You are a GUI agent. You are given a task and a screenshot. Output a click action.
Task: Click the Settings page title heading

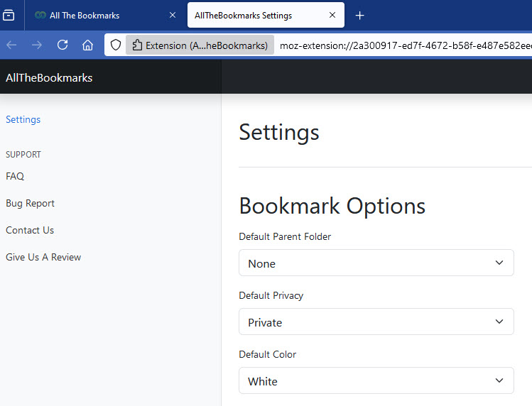click(279, 132)
